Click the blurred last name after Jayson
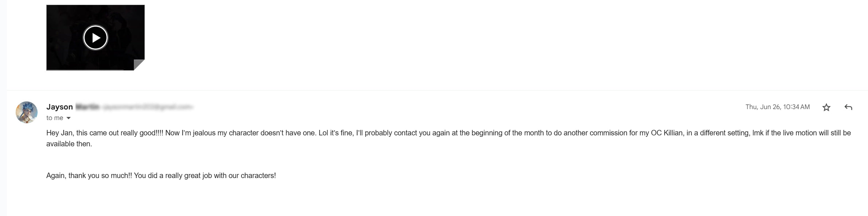868x216 pixels. point(88,107)
